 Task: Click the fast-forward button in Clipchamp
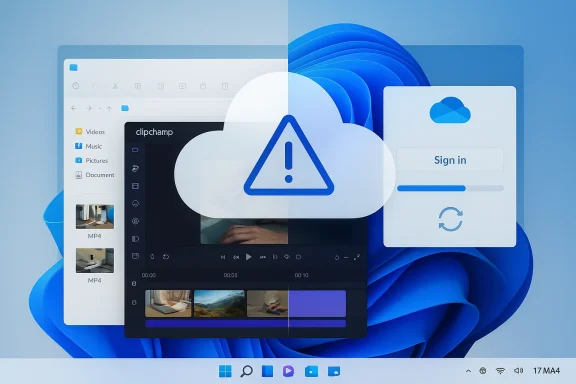pos(262,257)
